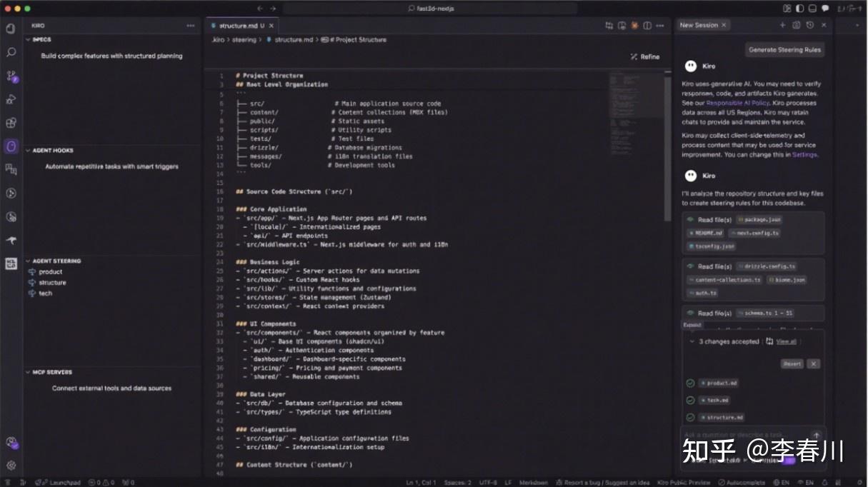Open split editor icon in editor toolbar
This screenshot has height=487, width=868.
click(x=647, y=25)
